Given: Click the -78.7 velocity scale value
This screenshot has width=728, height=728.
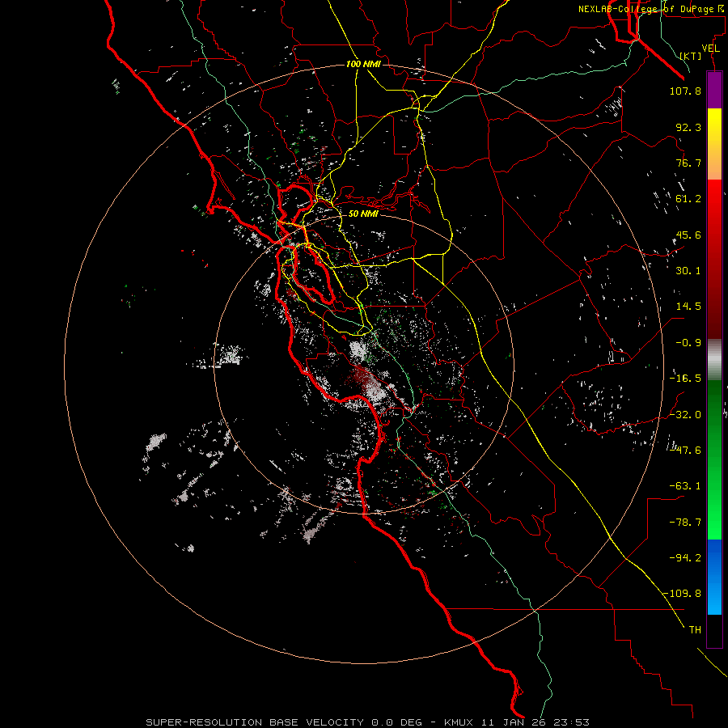Looking at the screenshot, I should pyautogui.click(x=685, y=522).
